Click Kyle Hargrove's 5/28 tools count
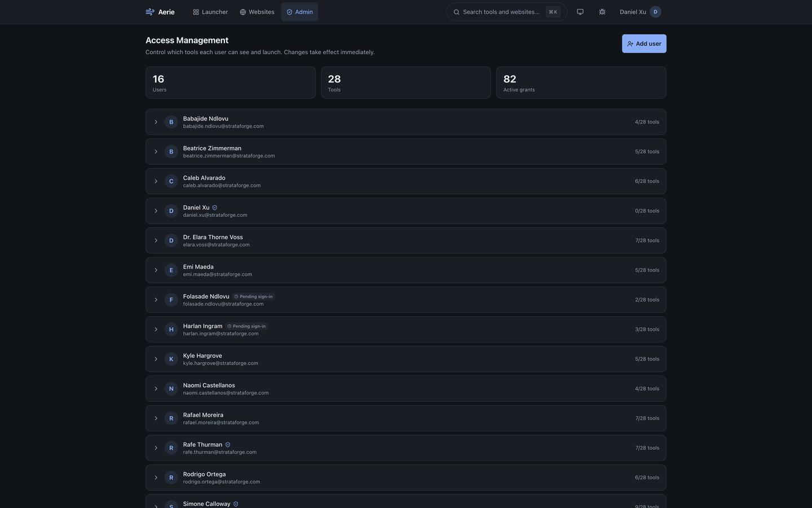Screen dimensions: 812x508 pos(647,359)
